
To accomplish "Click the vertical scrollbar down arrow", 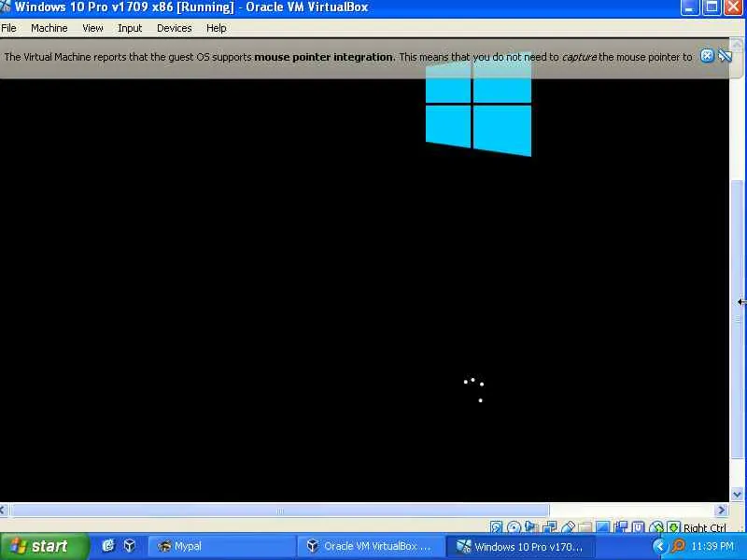I will point(737,495).
